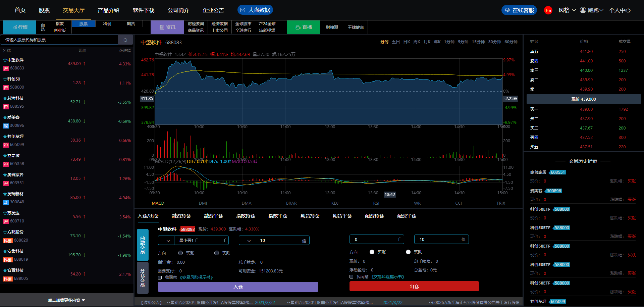The width and height of the screenshot is (644, 307).
Task: Select 买跌 direction in the 出仓 form
Action: tap(408, 252)
